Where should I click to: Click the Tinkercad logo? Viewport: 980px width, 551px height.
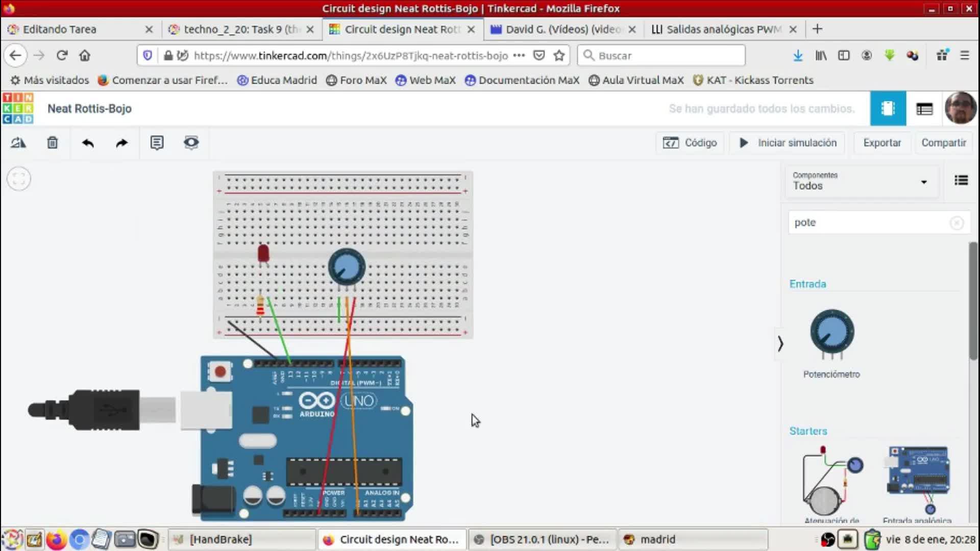[x=18, y=108]
